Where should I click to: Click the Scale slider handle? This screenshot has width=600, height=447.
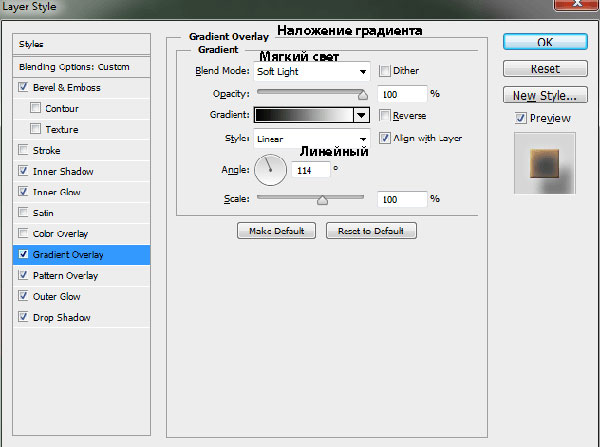pyautogui.click(x=322, y=200)
